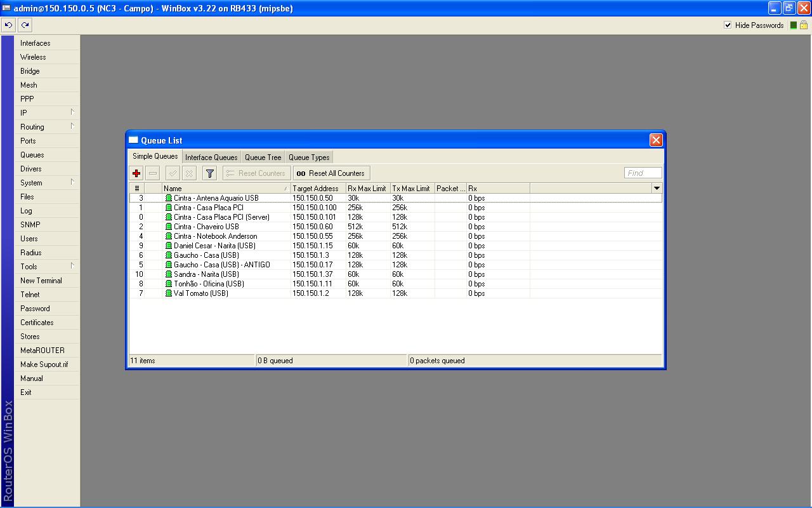Switch to the Interface Queues tab
This screenshot has height=508, width=812.
point(211,157)
